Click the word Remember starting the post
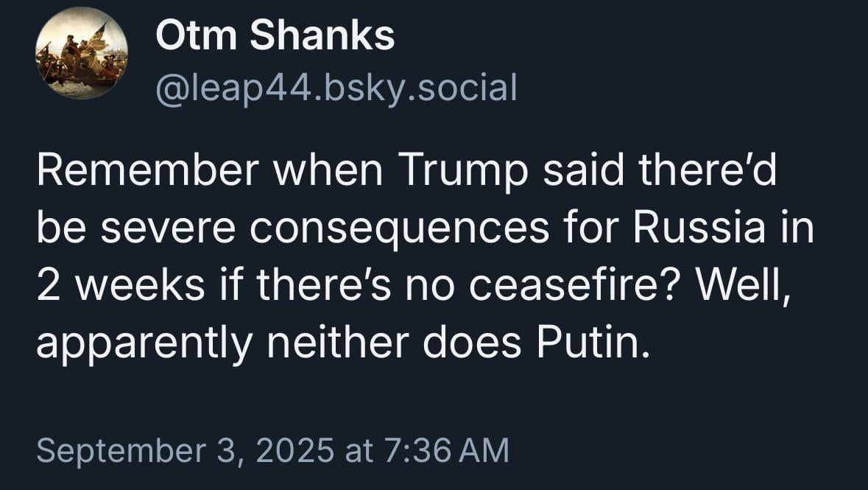 coord(148,169)
